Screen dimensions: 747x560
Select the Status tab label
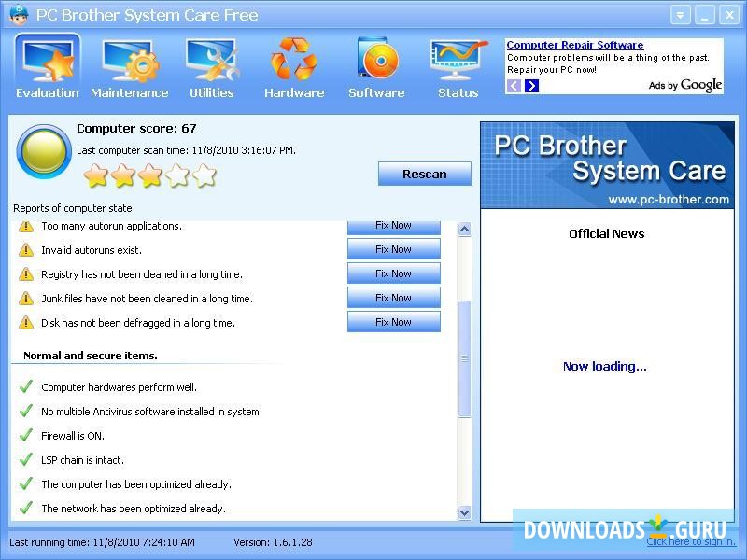click(458, 92)
